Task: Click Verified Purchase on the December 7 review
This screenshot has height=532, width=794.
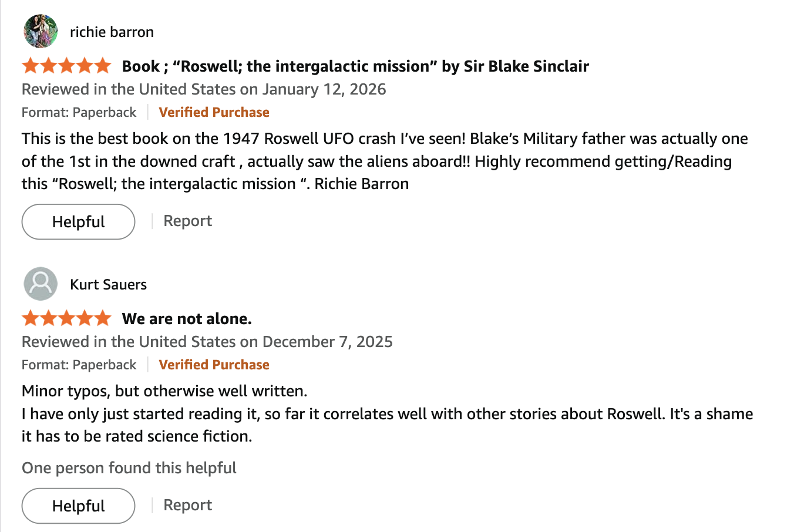Action: tap(214, 365)
